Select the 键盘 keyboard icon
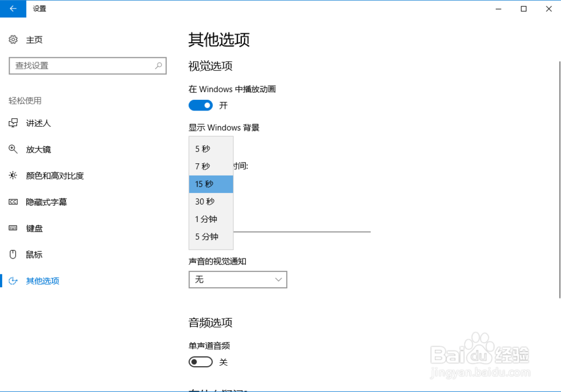The height and width of the screenshot is (392, 561). click(x=13, y=228)
